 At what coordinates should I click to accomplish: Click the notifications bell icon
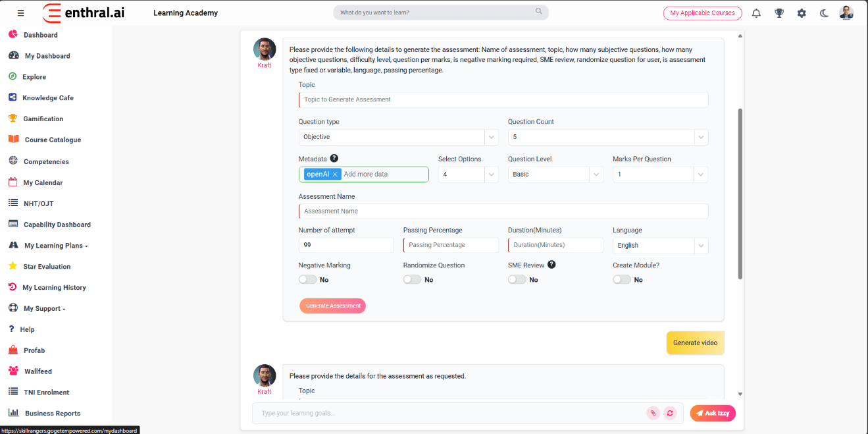click(x=756, y=13)
